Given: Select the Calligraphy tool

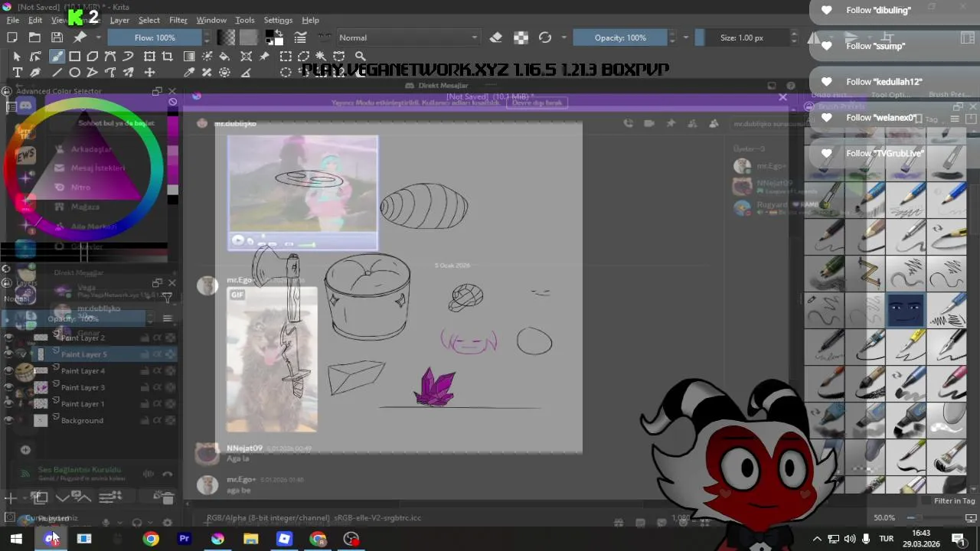Looking at the screenshot, I should click(x=35, y=73).
